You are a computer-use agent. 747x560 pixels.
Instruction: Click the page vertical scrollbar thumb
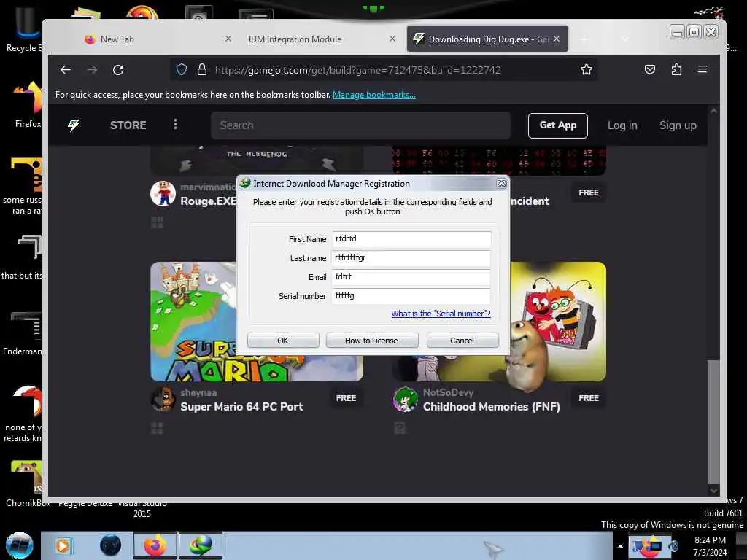pyautogui.click(x=713, y=421)
